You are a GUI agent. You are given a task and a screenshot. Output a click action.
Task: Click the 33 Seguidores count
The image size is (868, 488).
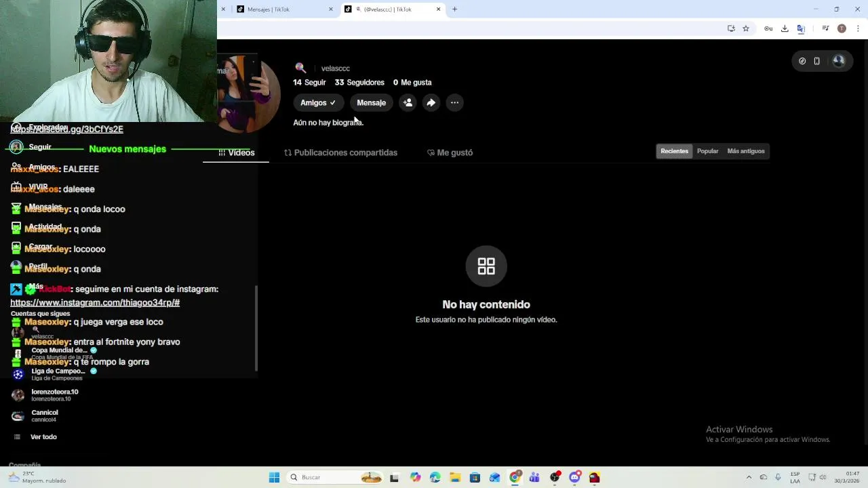359,83
